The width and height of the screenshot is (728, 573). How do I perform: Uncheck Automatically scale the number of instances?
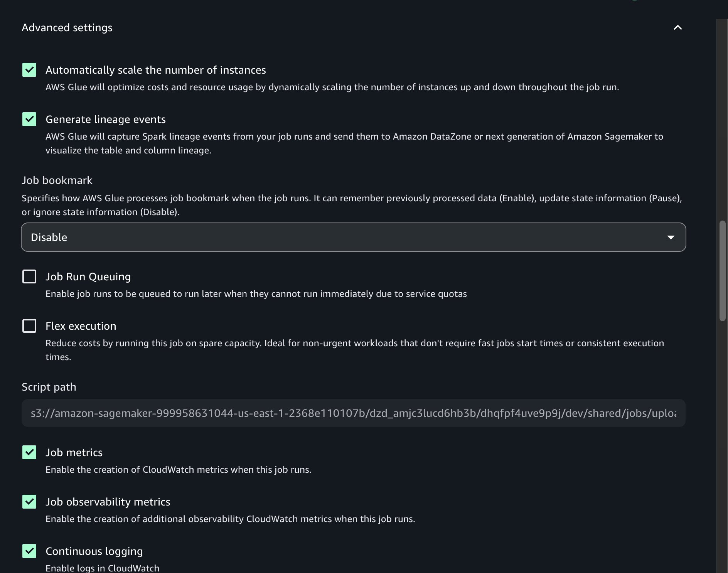tap(29, 70)
